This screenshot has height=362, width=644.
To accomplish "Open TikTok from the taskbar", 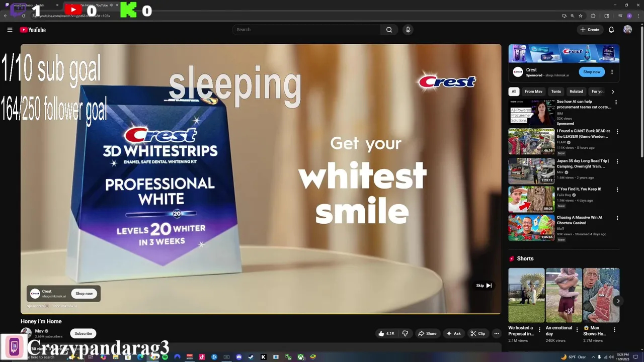I will (202, 357).
